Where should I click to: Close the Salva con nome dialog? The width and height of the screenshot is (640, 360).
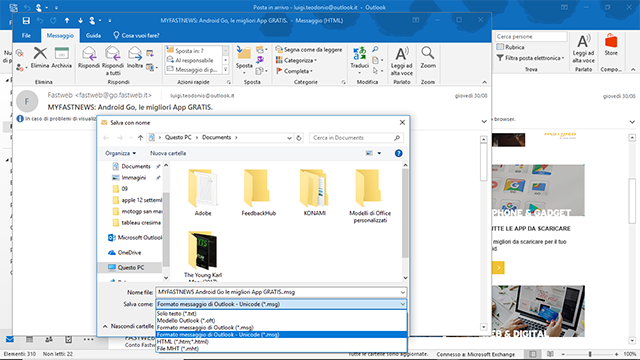[x=402, y=122]
